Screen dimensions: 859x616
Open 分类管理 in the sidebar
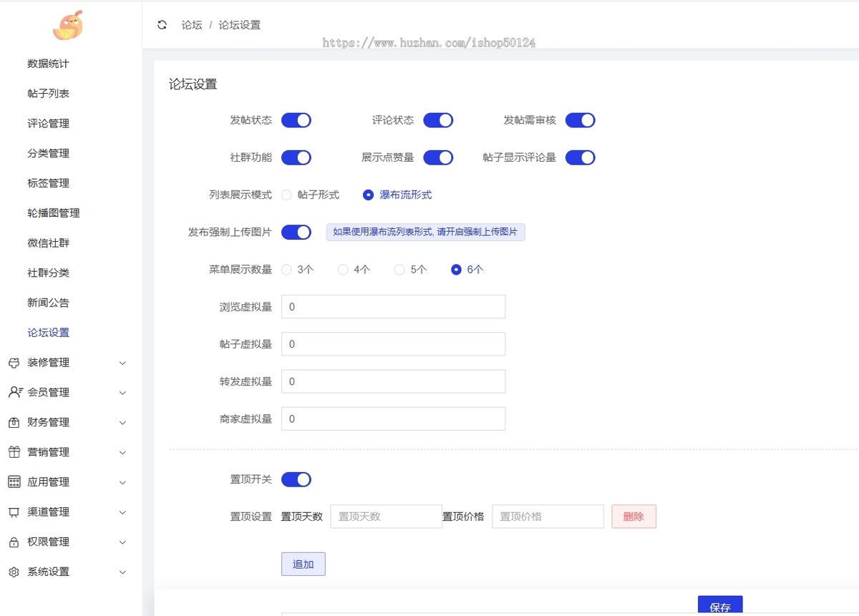48,154
